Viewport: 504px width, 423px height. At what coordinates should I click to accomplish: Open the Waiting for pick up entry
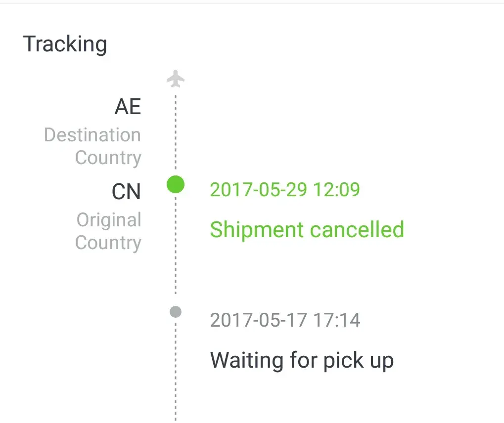tap(302, 360)
